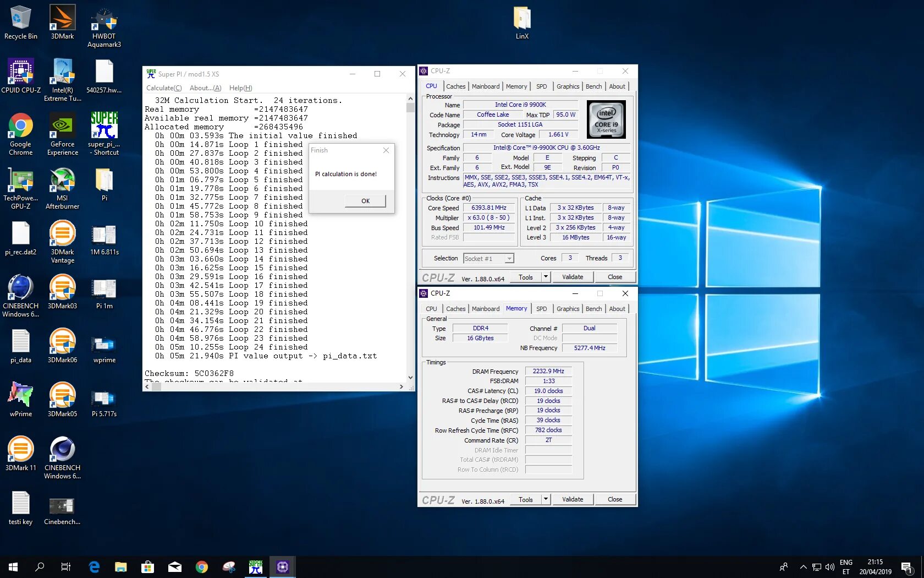This screenshot has width=924, height=578.
Task: Launch CPUID CPU-Z desktop icon
Action: [21, 76]
